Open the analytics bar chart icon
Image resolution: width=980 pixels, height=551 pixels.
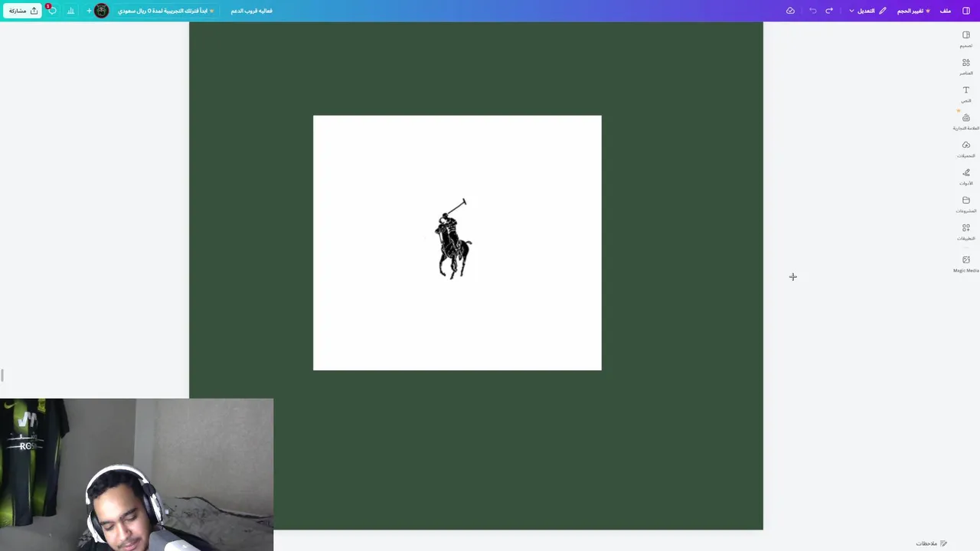coord(70,11)
